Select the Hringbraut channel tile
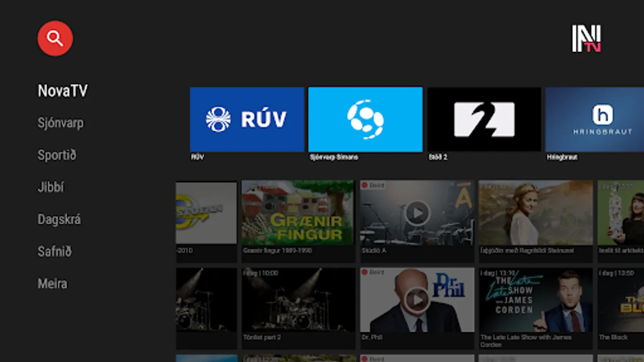The height and width of the screenshot is (362, 644). (594, 119)
